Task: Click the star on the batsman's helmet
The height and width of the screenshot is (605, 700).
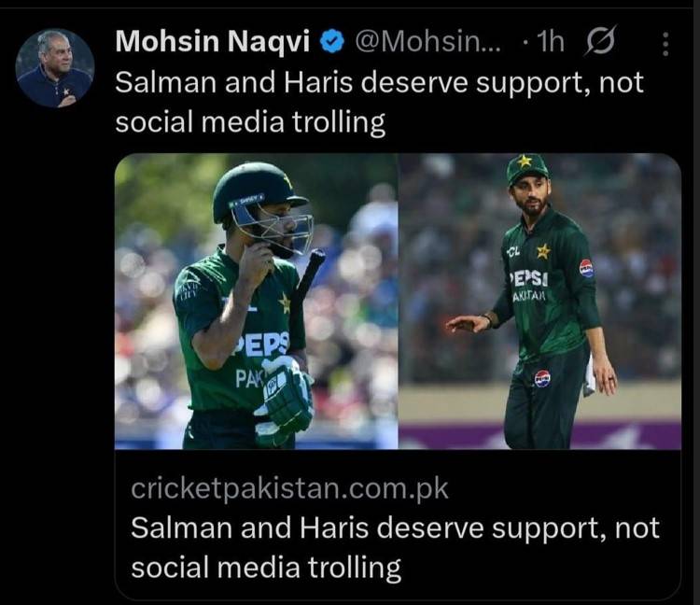Action: 287,180
